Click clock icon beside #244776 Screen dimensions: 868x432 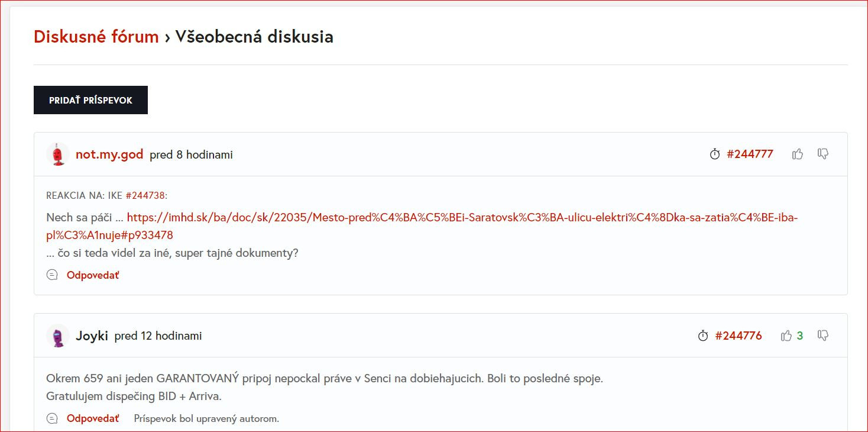click(x=703, y=336)
